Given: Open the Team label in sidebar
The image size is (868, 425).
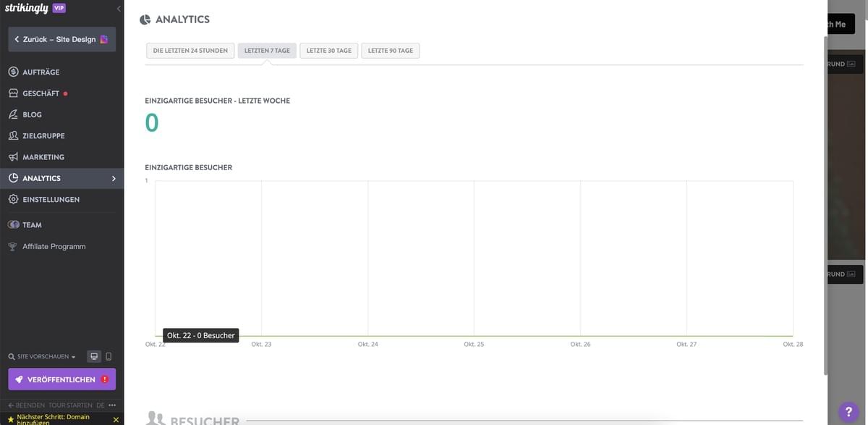Looking at the screenshot, I should [x=32, y=225].
